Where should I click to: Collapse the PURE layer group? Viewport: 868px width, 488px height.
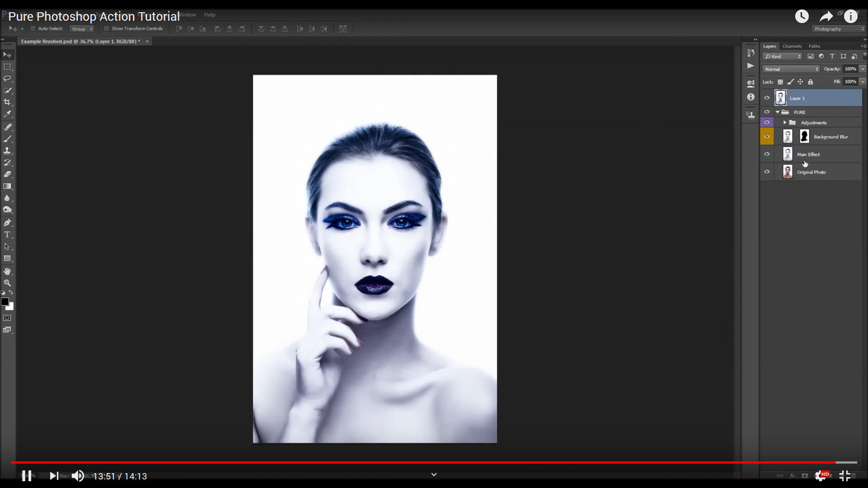(x=777, y=112)
